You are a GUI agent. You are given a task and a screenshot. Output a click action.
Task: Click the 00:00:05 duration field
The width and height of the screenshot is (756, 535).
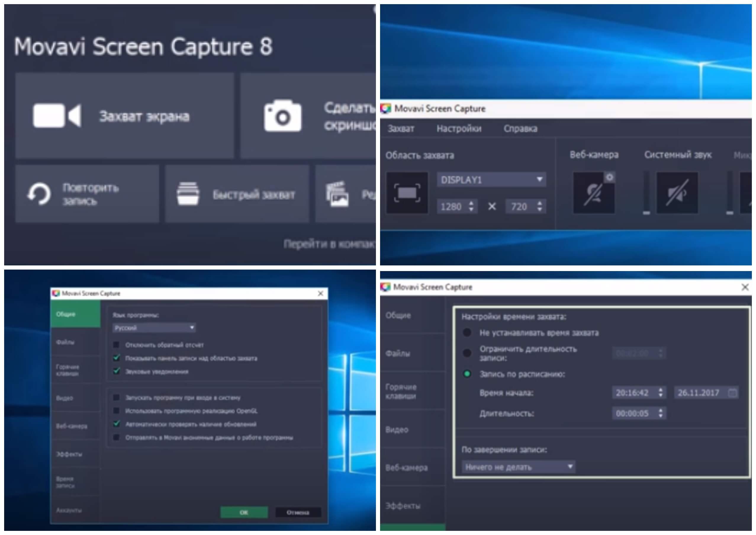pyautogui.click(x=639, y=413)
